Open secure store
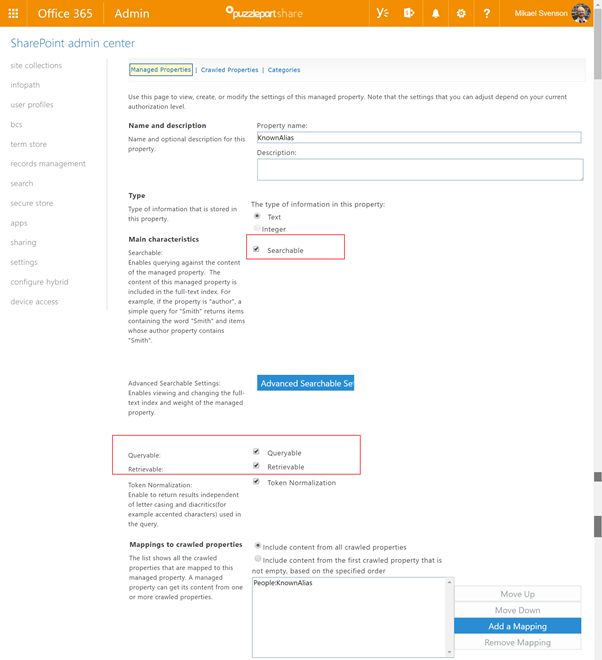602x660 pixels. pos(32,203)
